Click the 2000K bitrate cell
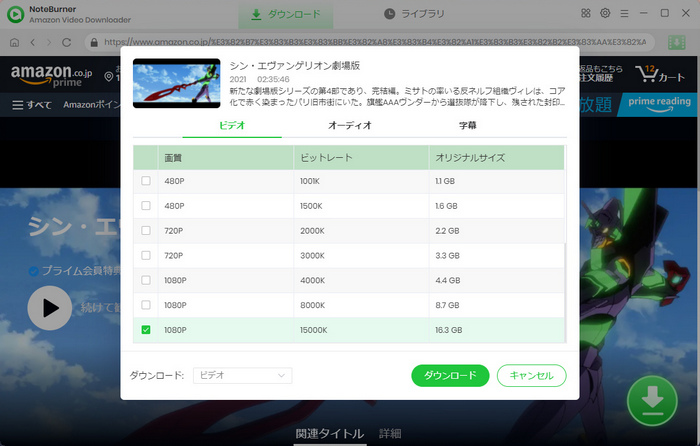700x446 pixels. [361, 231]
